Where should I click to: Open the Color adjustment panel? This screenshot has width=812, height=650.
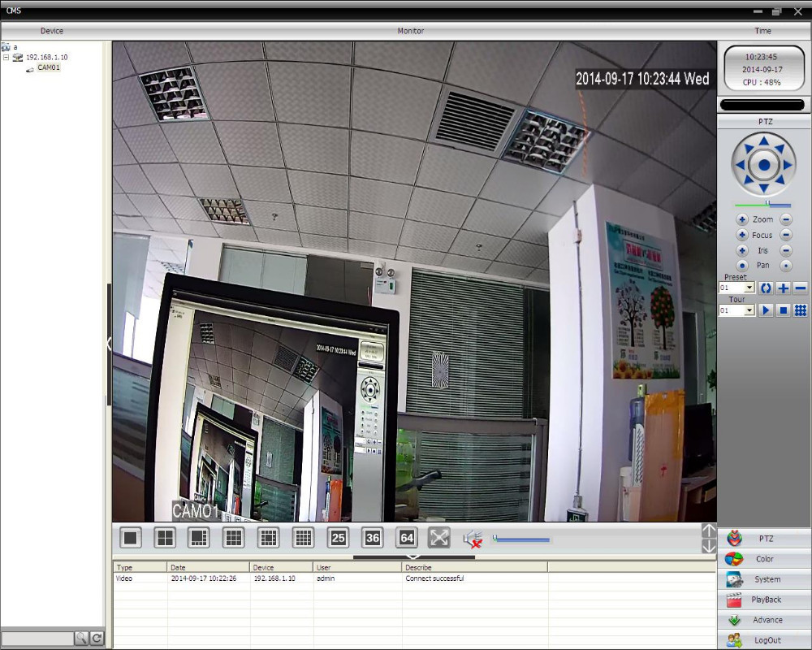pos(764,559)
